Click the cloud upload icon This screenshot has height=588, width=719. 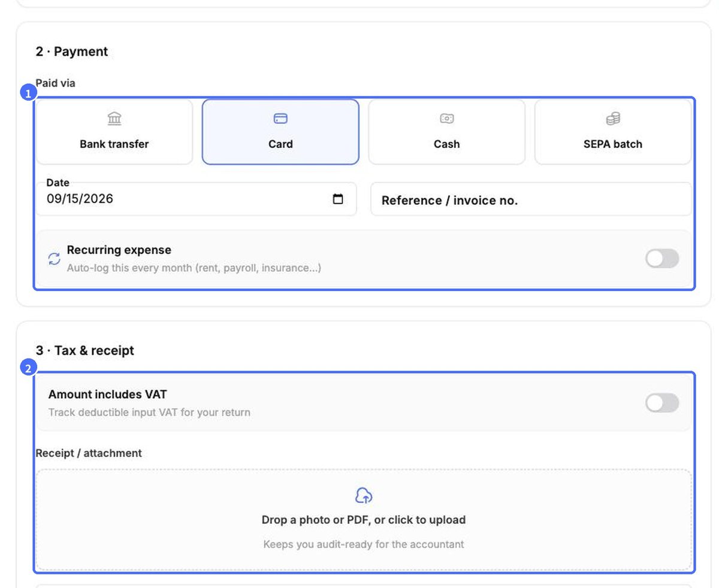(364, 495)
